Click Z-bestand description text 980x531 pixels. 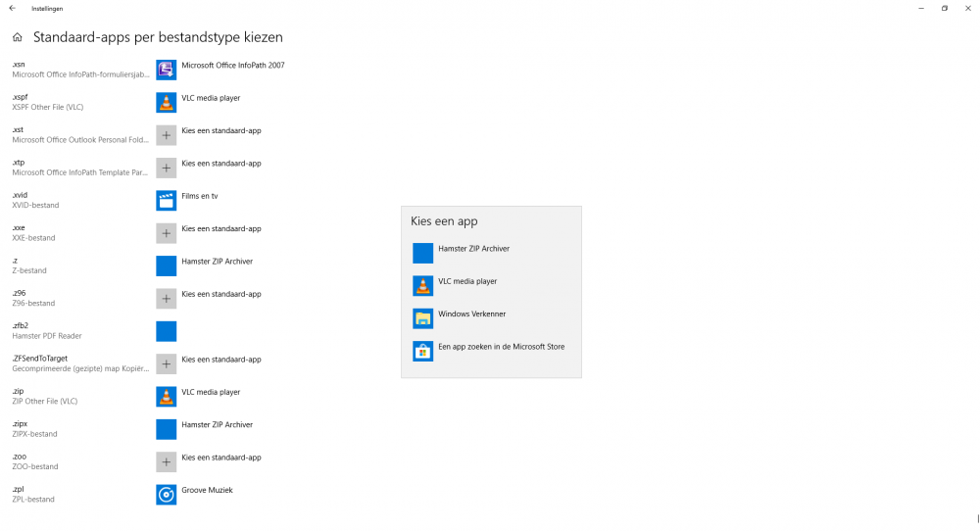(29, 270)
